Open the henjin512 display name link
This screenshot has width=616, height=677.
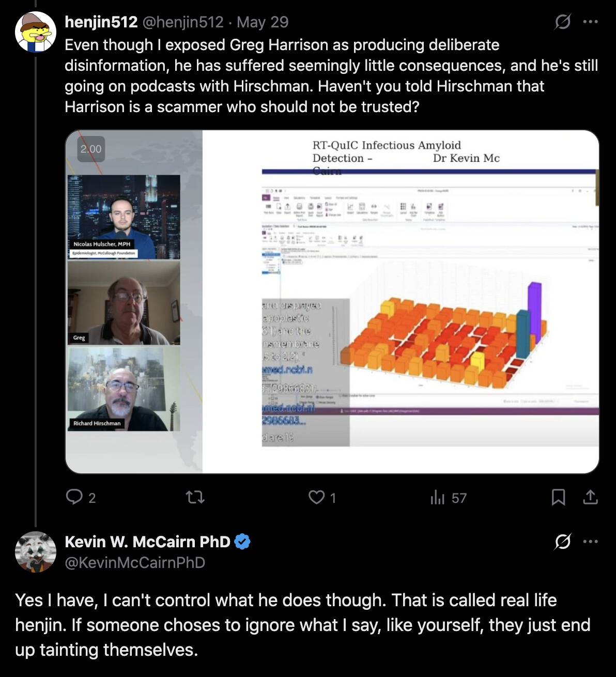(x=101, y=22)
